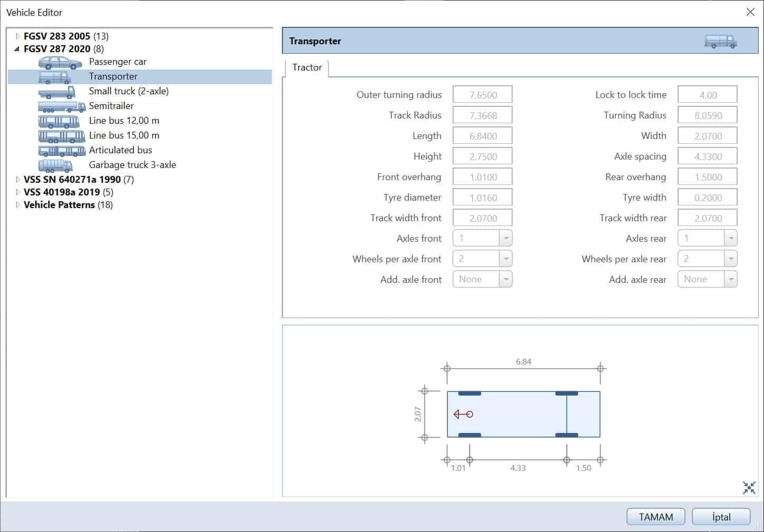This screenshot has height=532, width=764.
Task: Click the Semitrailer truck icon
Action: pyautogui.click(x=62, y=107)
